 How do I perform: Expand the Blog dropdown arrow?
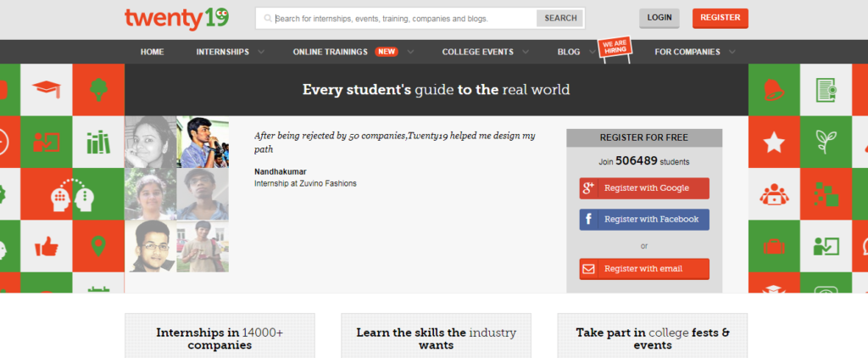coord(593,52)
